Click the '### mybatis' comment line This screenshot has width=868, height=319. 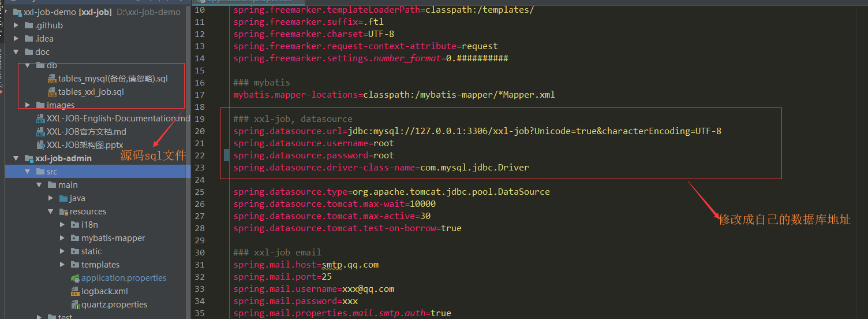click(261, 83)
